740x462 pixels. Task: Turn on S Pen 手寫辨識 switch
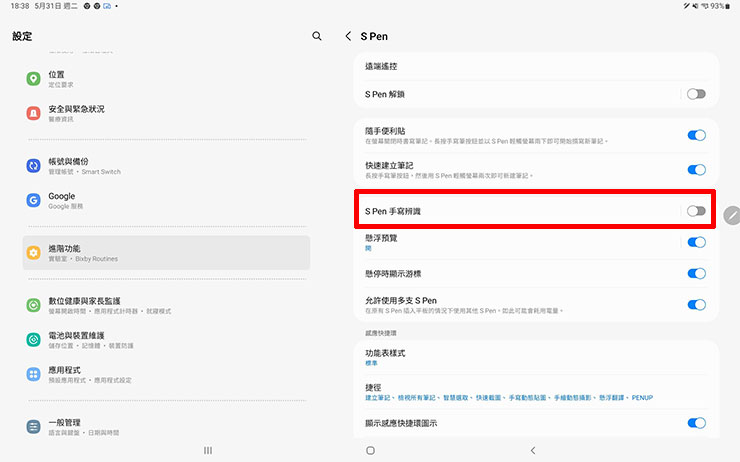pyautogui.click(x=696, y=211)
